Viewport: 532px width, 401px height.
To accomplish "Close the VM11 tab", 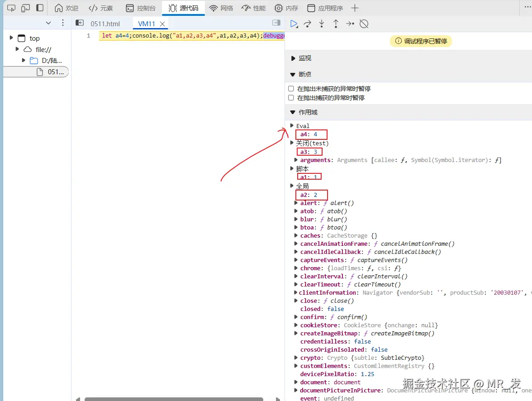I will (162, 24).
